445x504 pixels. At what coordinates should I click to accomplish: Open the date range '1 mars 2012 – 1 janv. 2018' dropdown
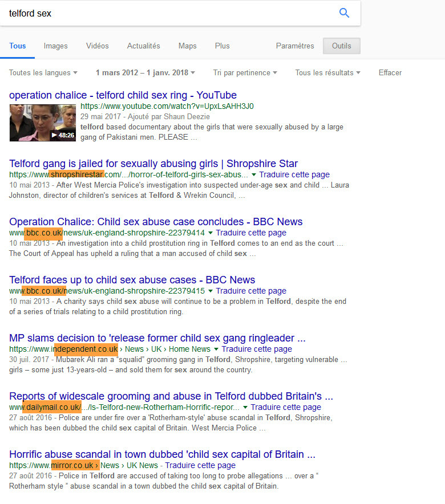click(x=145, y=72)
